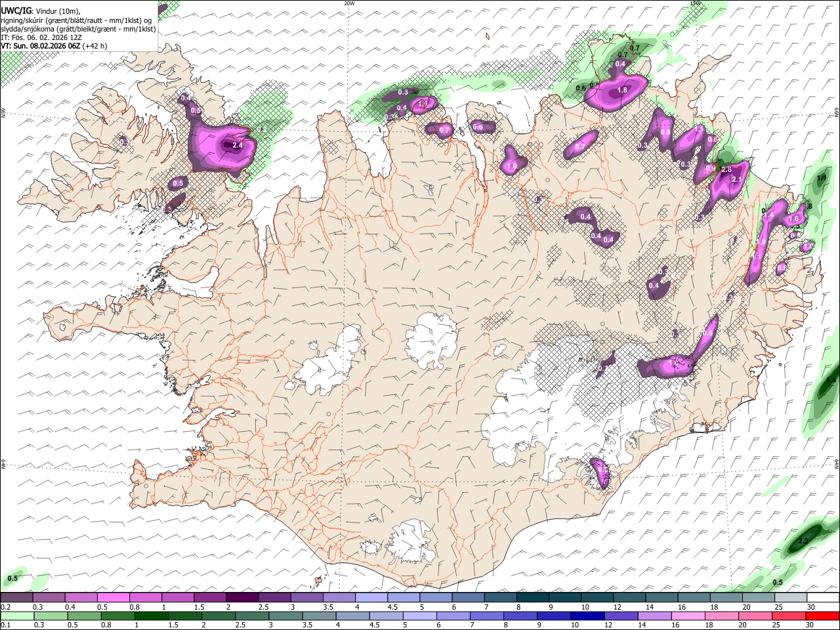Select the dark purple 2 snow legend swatch
Image resolution: width=840 pixels, height=630 pixels.
click(x=241, y=598)
